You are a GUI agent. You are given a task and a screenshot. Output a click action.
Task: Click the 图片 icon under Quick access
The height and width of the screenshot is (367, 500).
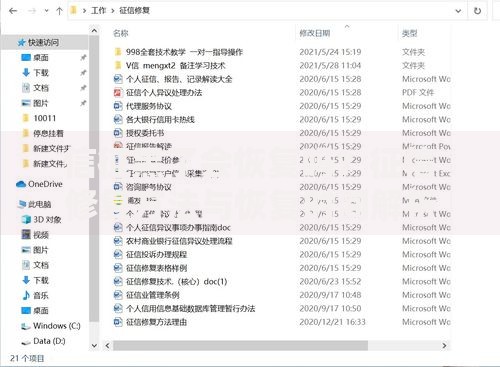(26, 103)
